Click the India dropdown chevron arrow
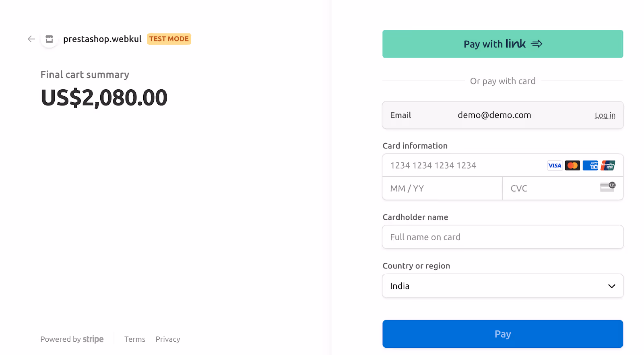 click(x=611, y=286)
